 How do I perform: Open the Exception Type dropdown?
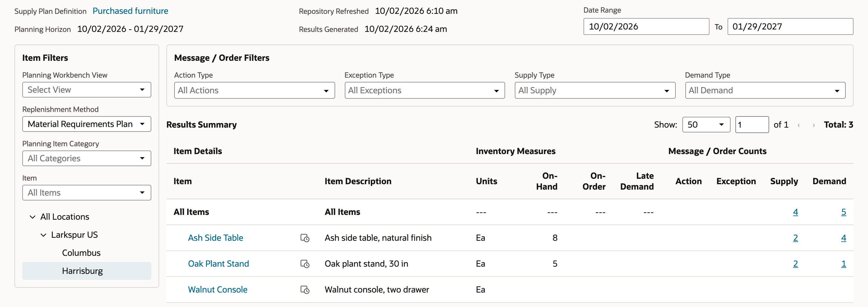(x=425, y=91)
